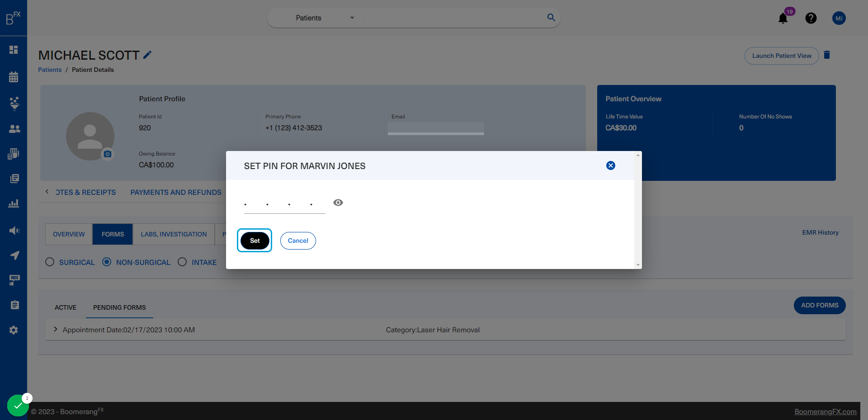This screenshot has height=420, width=868.
Task: Click the Launch Patient View button
Action: pos(782,56)
